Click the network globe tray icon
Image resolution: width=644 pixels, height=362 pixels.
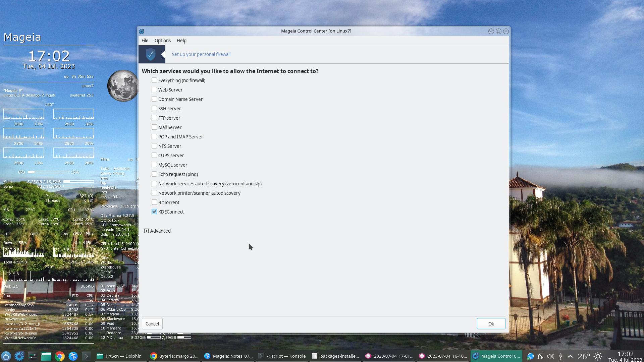(530, 356)
